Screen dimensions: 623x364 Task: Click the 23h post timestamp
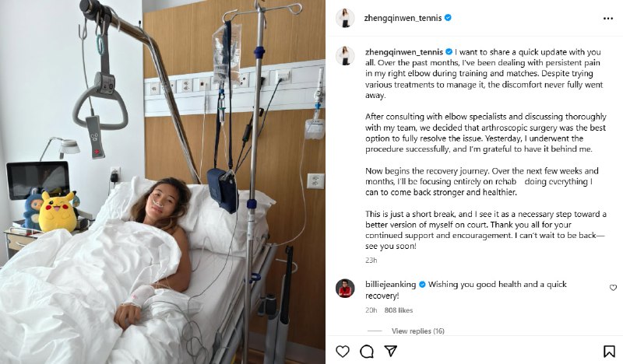[371, 261]
